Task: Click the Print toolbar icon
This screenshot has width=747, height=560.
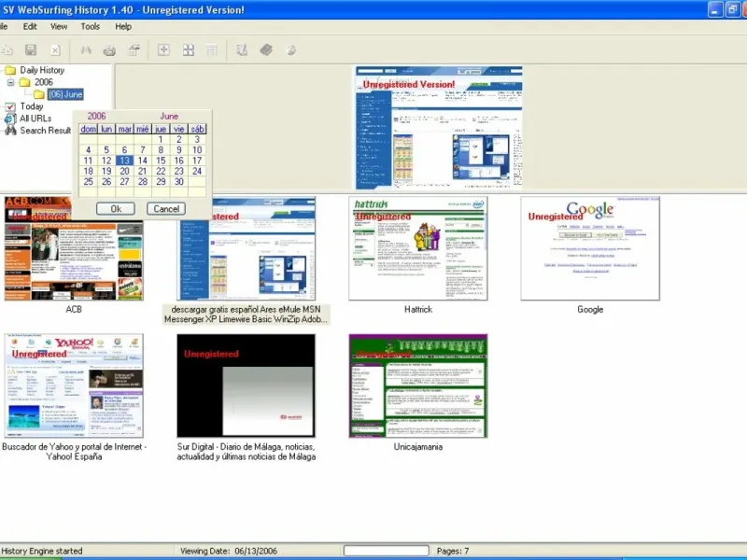Action: (109, 50)
